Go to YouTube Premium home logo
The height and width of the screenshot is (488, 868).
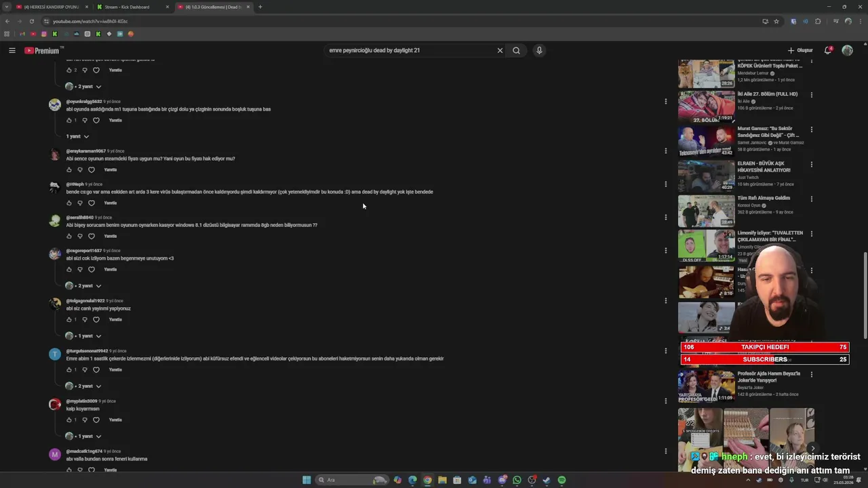click(42, 50)
